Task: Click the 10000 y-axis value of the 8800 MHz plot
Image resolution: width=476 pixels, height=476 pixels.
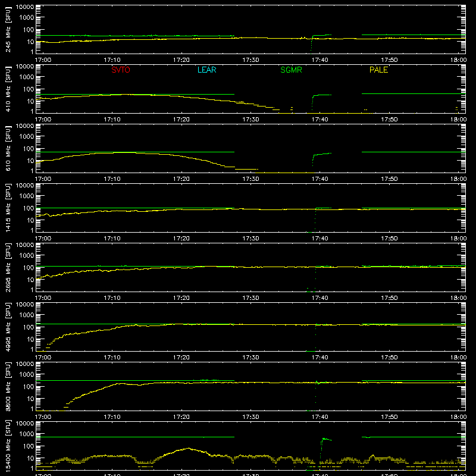Action: point(25,364)
